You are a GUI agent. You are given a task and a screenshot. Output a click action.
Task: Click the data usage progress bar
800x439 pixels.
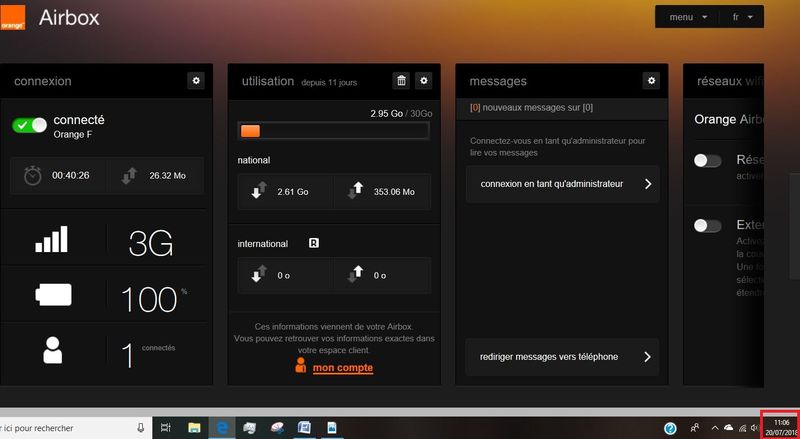335,131
